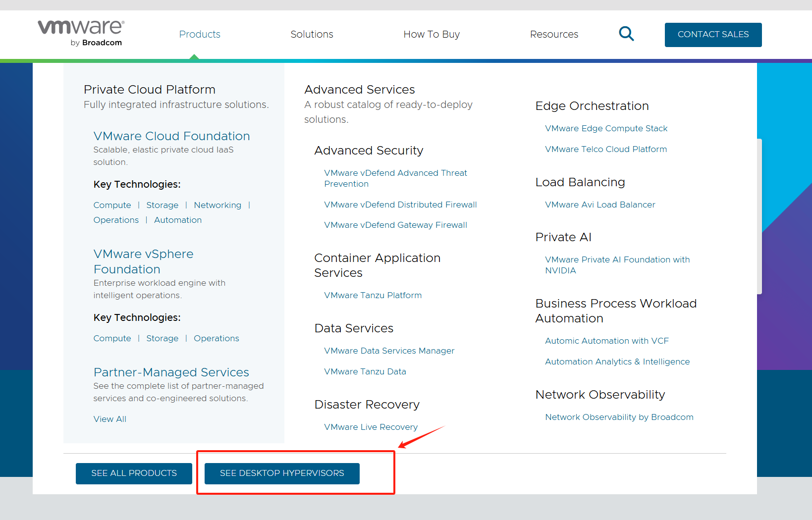Viewport: 812px width, 520px height.
Task: Select VMware vSphere Foundation
Action: 143,261
